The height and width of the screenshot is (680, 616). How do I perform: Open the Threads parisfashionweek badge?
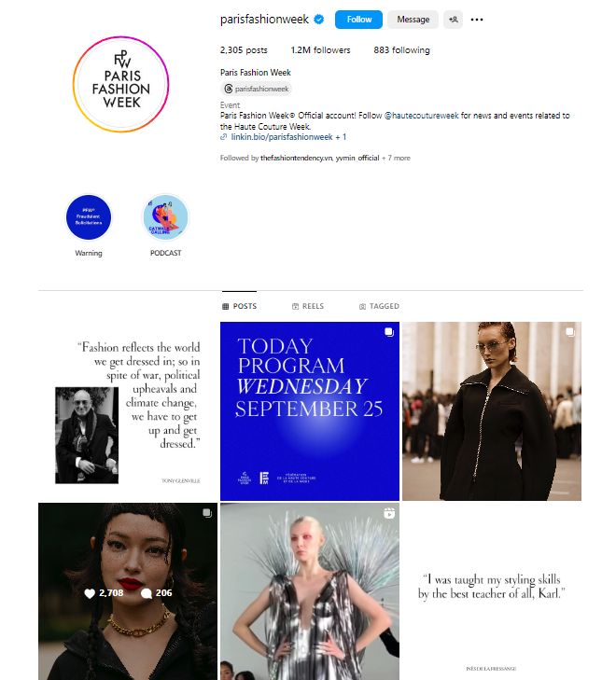[x=256, y=89]
